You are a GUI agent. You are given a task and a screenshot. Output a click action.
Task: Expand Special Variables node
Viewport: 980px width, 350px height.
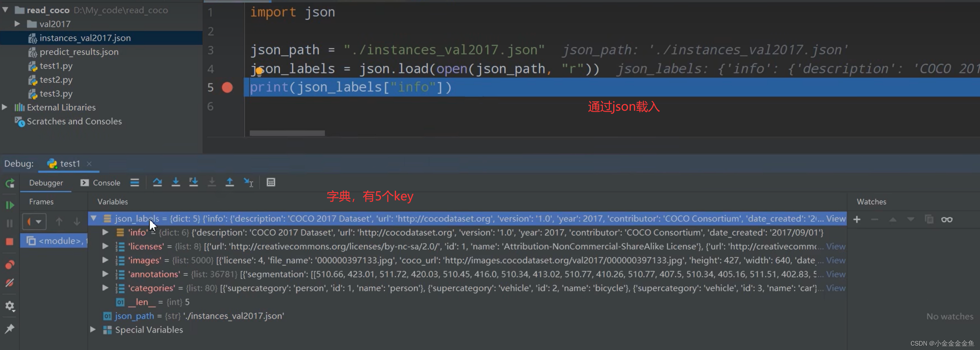(93, 329)
